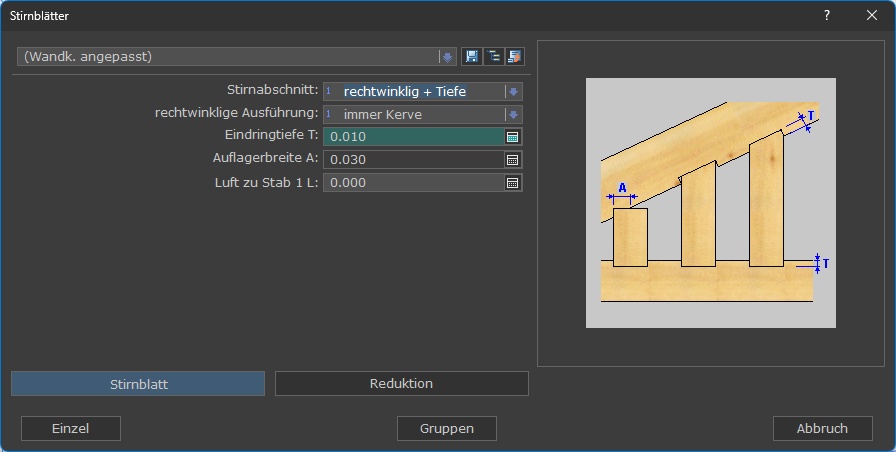Click the save preset disk icon
896x452 pixels.
(472, 57)
